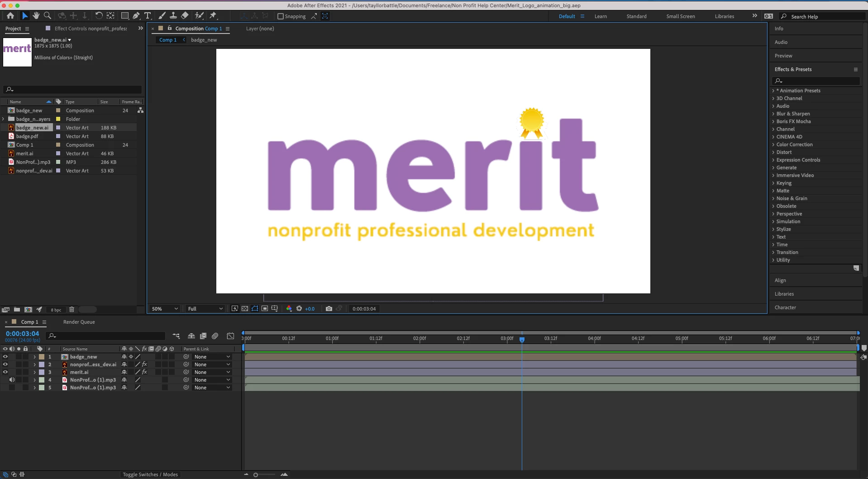This screenshot has height=479, width=868.
Task: Expand the badge_n...ayers folder in Project
Action: coord(3,119)
